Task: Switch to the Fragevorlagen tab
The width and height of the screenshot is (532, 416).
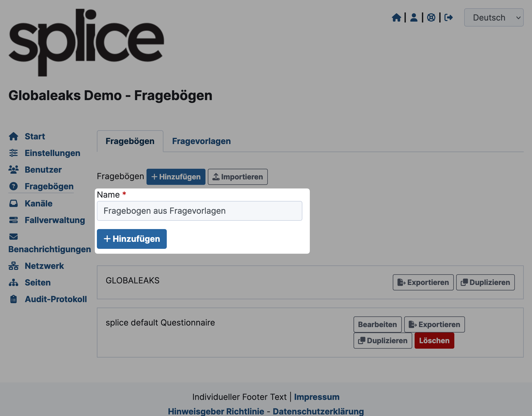Action: point(201,141)
